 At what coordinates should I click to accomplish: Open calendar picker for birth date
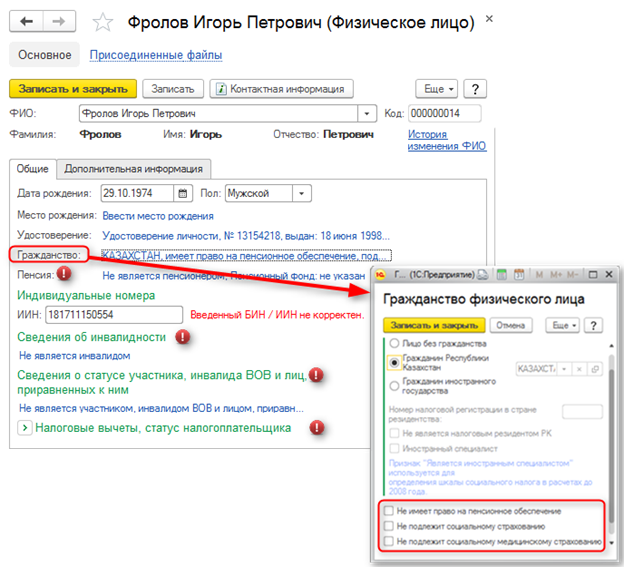click(x=183, y=193)
